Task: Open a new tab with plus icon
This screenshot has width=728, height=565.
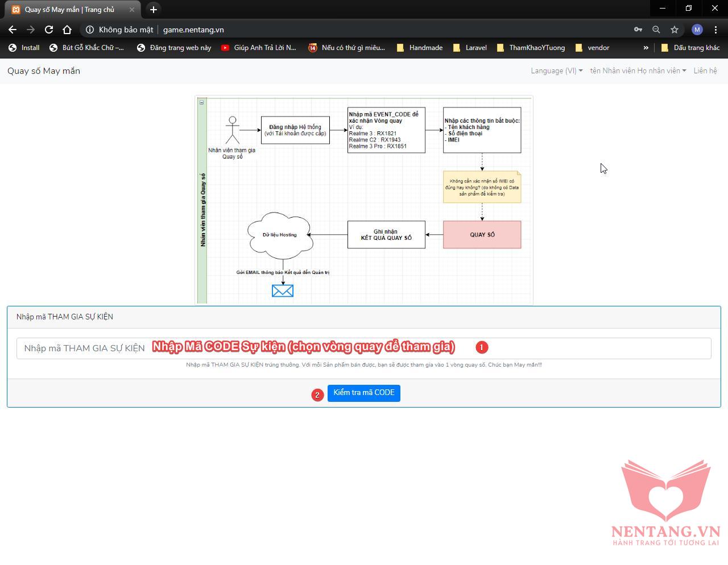Action: pyautogui.click(x=154, y=10)
